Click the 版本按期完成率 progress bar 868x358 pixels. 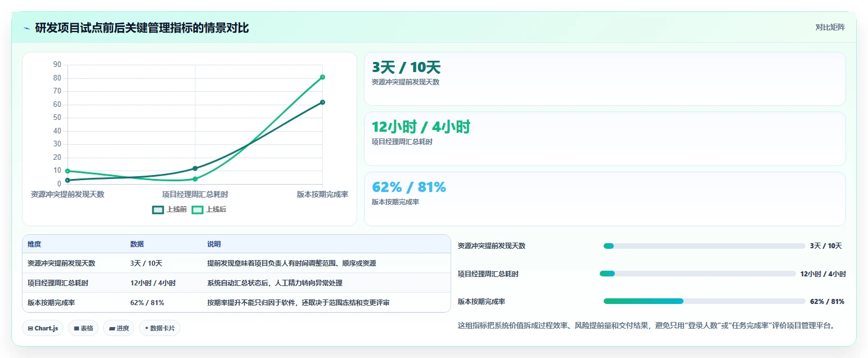(704, 301)
